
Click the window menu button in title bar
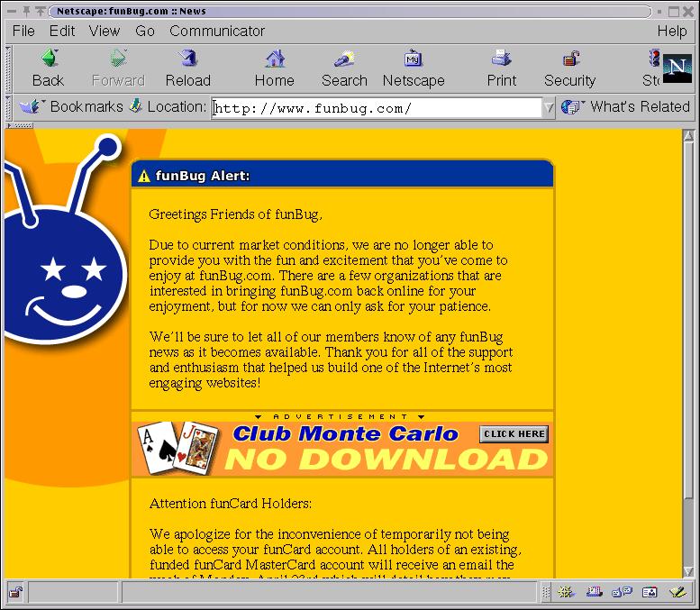(x=11, y=11)
